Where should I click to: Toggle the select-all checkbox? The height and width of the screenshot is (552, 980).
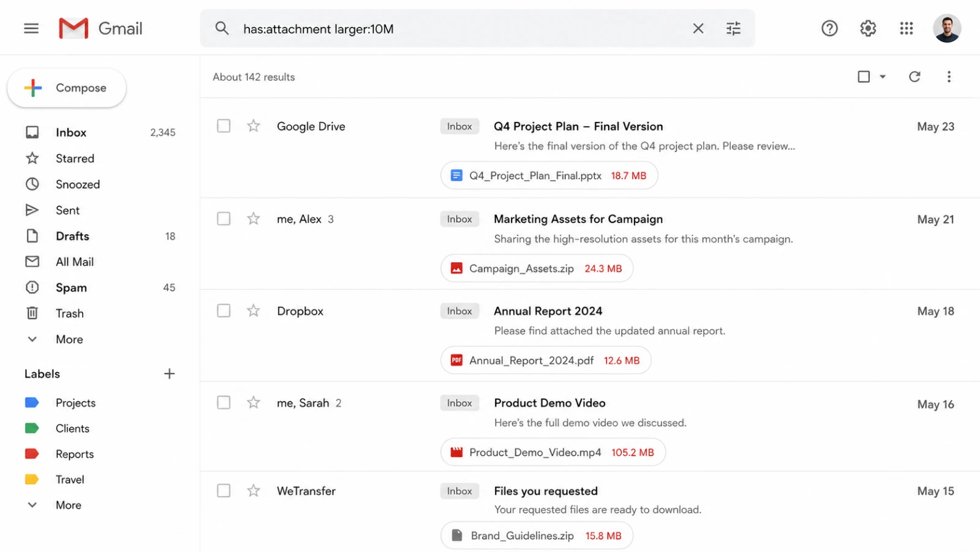pos(864,77)
